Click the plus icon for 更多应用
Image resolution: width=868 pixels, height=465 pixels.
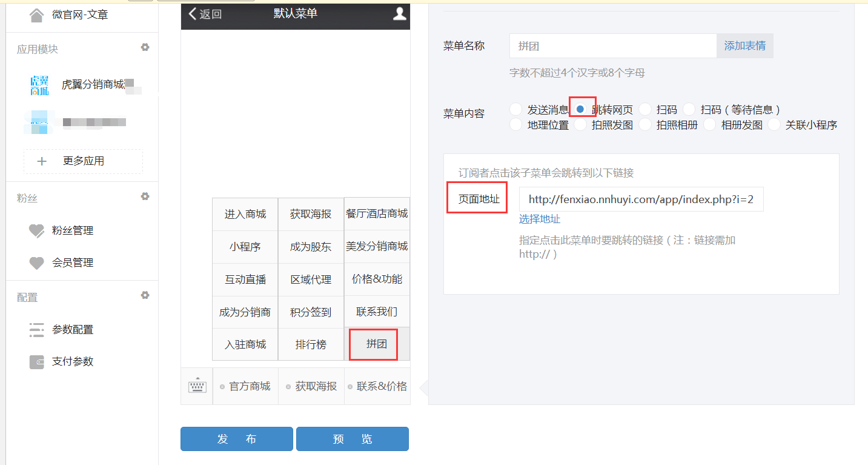(x=42, y=161)
